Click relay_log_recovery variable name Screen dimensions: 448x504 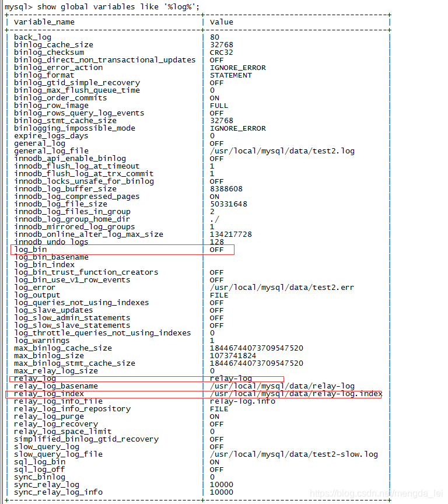(x=56, y=424)
